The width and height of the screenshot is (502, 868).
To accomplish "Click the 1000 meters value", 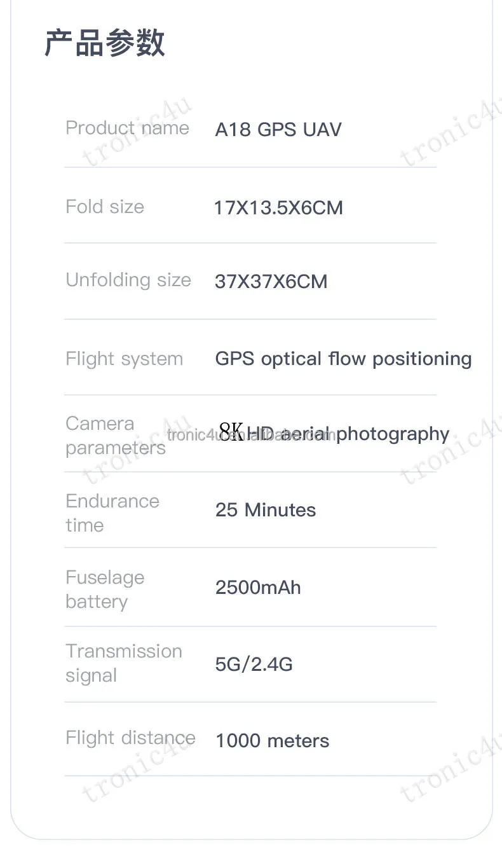I will [x=272, y=741].
